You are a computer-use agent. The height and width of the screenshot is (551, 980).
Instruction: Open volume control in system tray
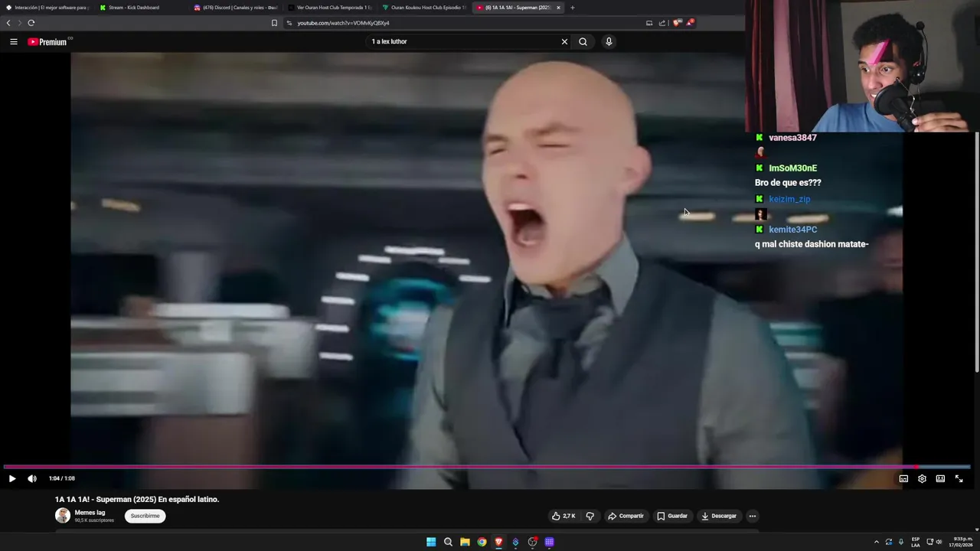[x=939, y=542]
